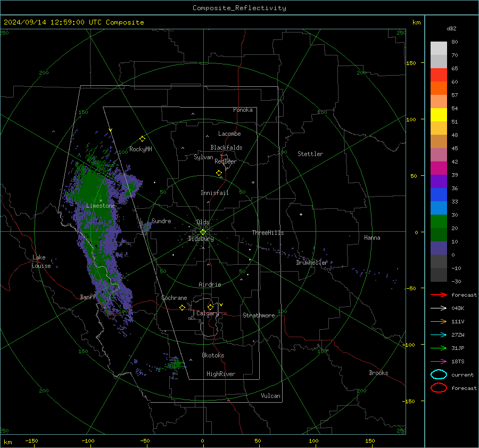Click the 'dBZ' legend heading

(x=451, y=28)
